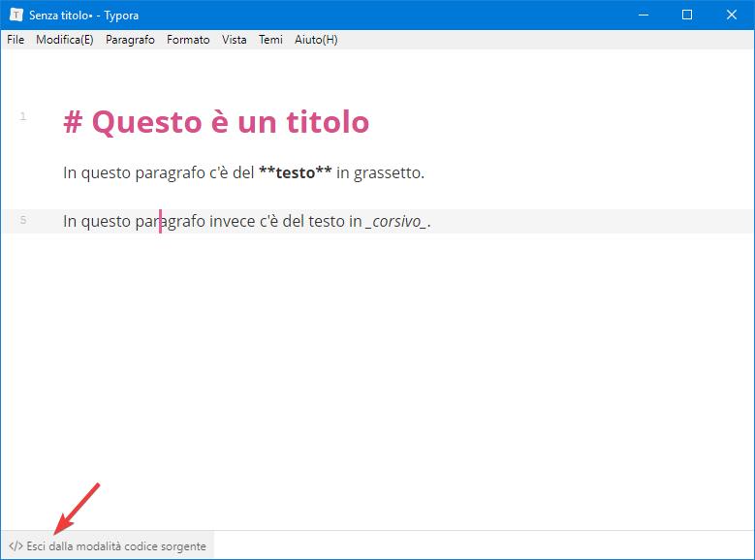Click the source code mode </> icon
This screenshot has width=755, height=560.
16,546
